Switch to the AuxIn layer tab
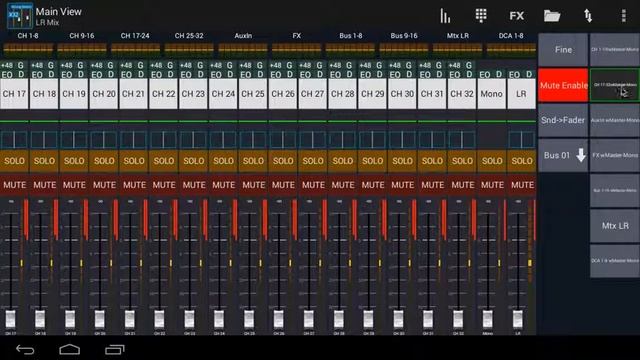 (x=243, y=44)
